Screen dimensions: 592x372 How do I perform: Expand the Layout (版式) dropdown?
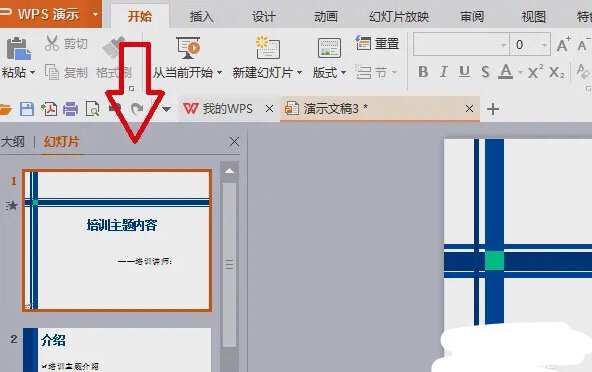[x=344, y=72]
